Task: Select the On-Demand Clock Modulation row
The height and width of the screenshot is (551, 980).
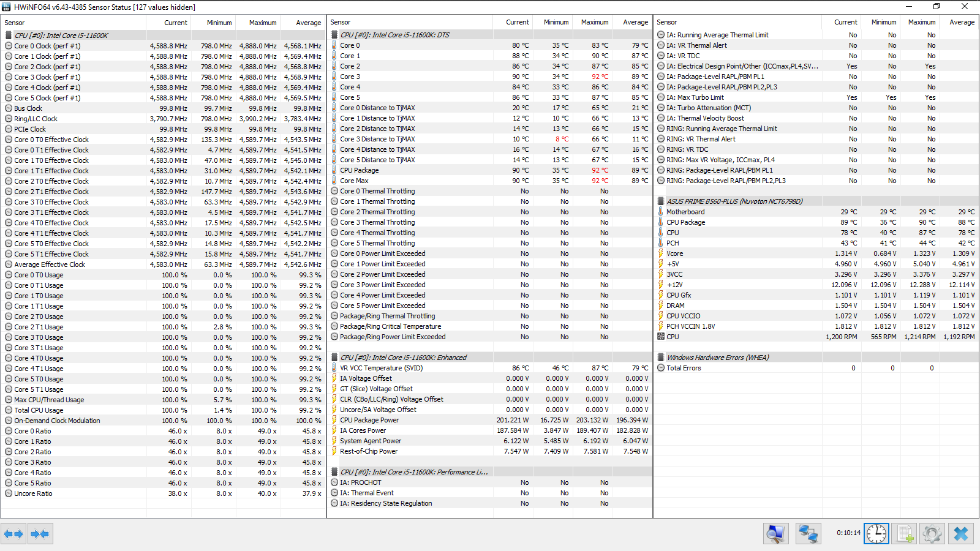Action: click(x=163, y=421)
